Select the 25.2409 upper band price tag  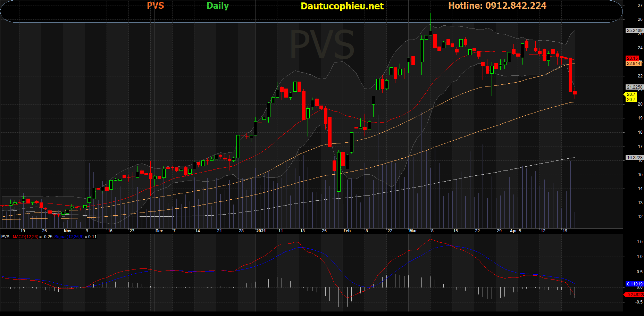[x=635, y=31]
